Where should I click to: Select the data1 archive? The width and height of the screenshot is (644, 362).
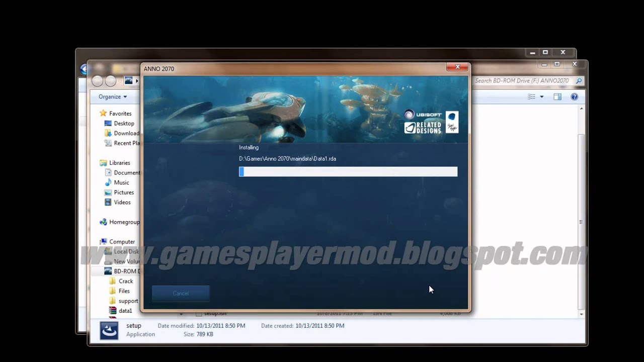pos(125,311)
